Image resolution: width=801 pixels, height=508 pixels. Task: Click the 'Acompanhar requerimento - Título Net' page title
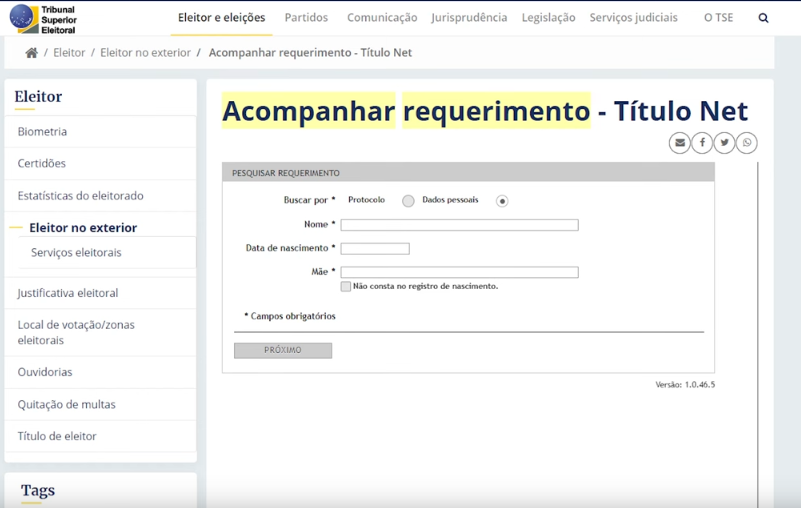pyautogui.click(x=485, y=111)
